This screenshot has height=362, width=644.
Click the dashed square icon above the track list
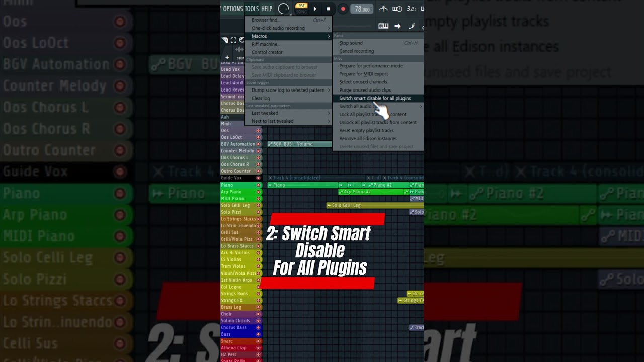[233, 40]
